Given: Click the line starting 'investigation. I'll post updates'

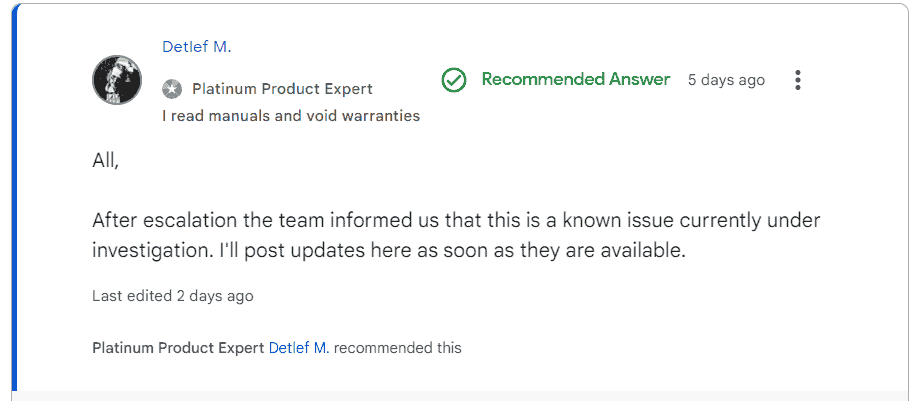Looking at the screenshot, I should pyautogui.click(x=388, y=251).
